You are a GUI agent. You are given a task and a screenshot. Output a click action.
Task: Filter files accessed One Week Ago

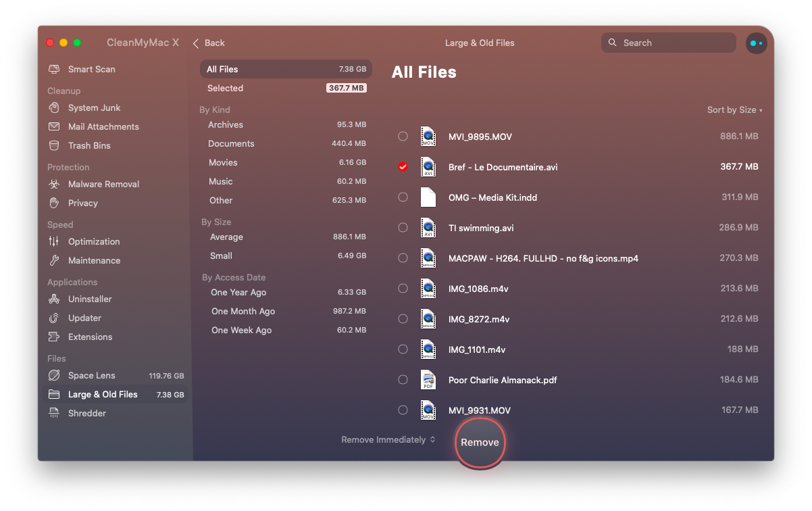[286, 331]
